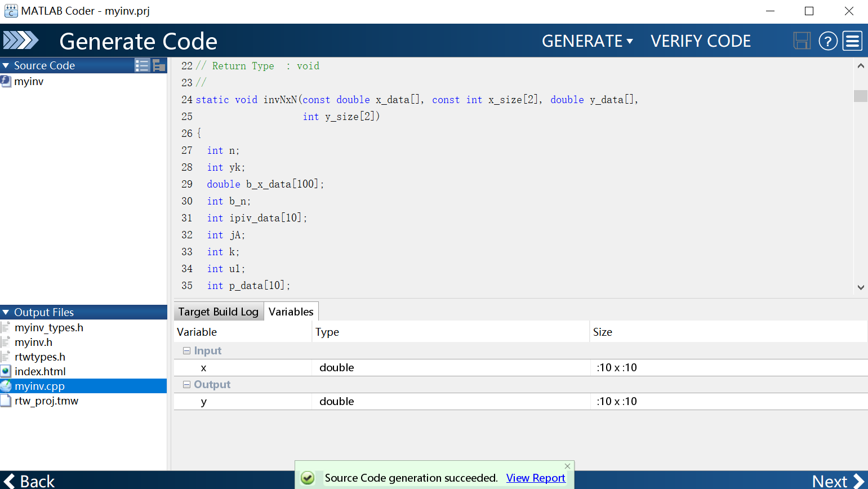Minimize the MATLAB Coder window

click(x=771, y=11)
